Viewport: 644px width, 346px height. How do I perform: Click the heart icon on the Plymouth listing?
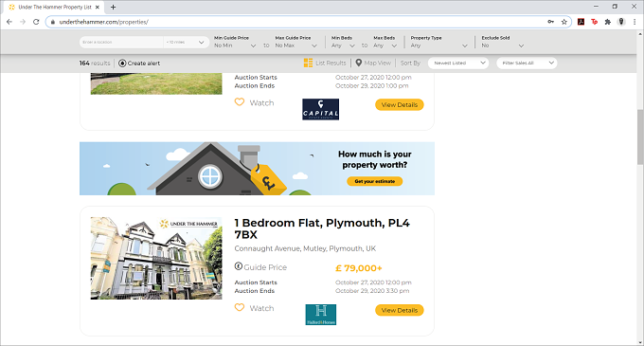click(x=240, y=307)
